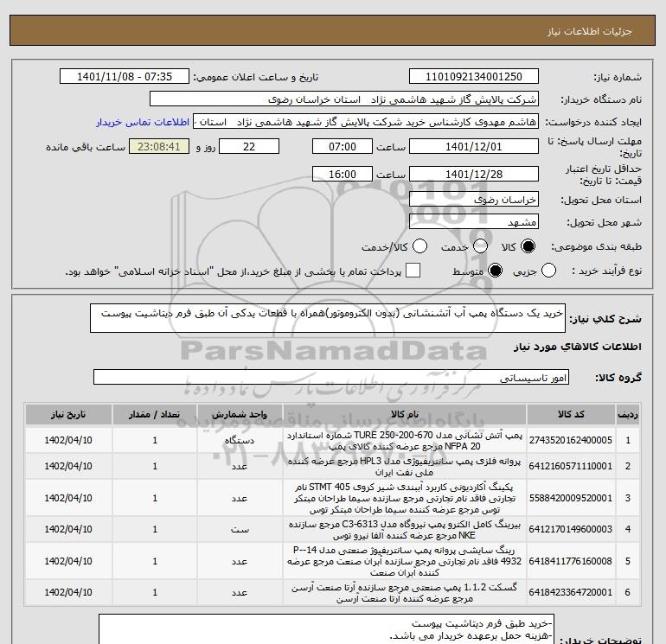The width and height of the screenshot is (666, 644).
Task: Click the response deadline date 1401/12/01
Action: 472,147
